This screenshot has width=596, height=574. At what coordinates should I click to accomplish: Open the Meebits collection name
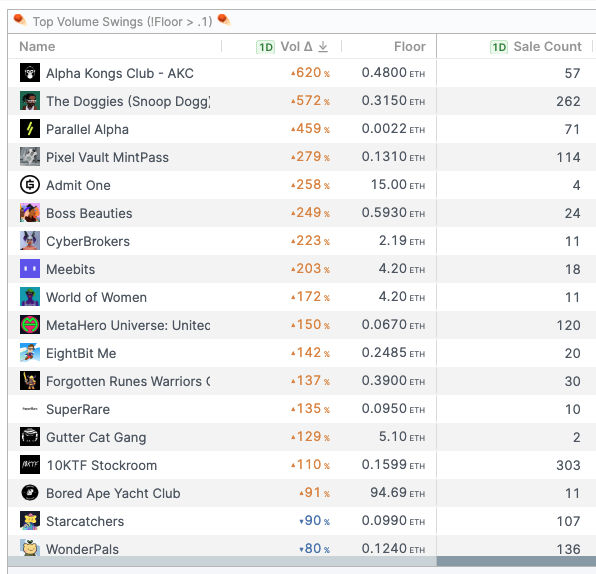71,269
